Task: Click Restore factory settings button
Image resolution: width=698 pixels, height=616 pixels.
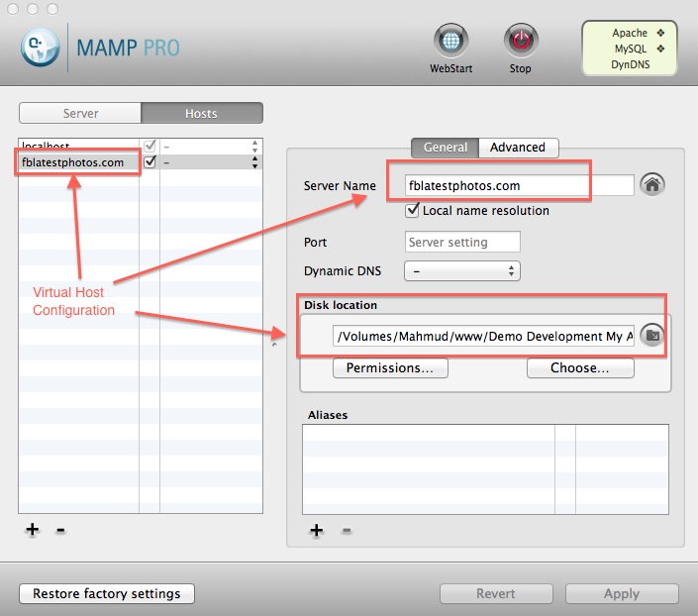Action: (107, 594)
